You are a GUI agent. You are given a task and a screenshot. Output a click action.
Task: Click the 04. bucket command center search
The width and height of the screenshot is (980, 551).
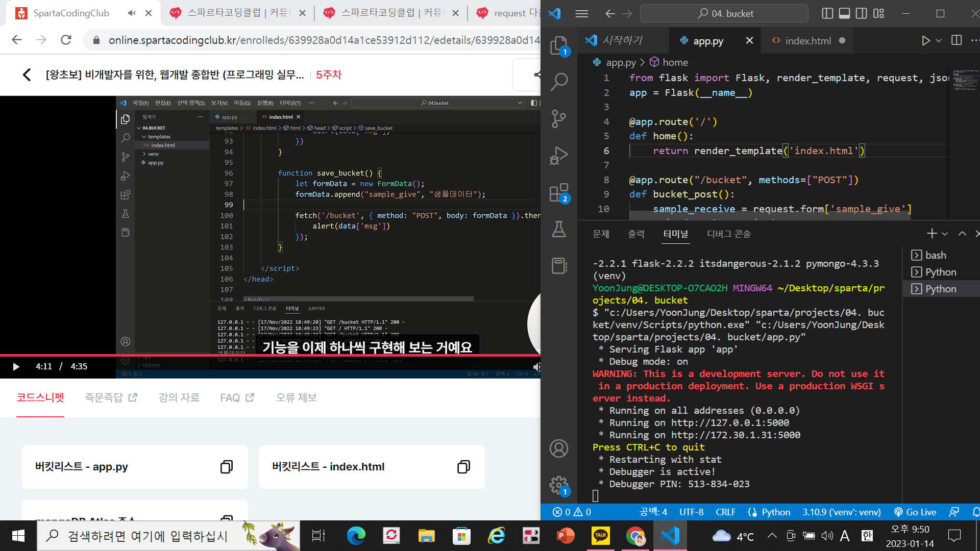click(724, 14)
